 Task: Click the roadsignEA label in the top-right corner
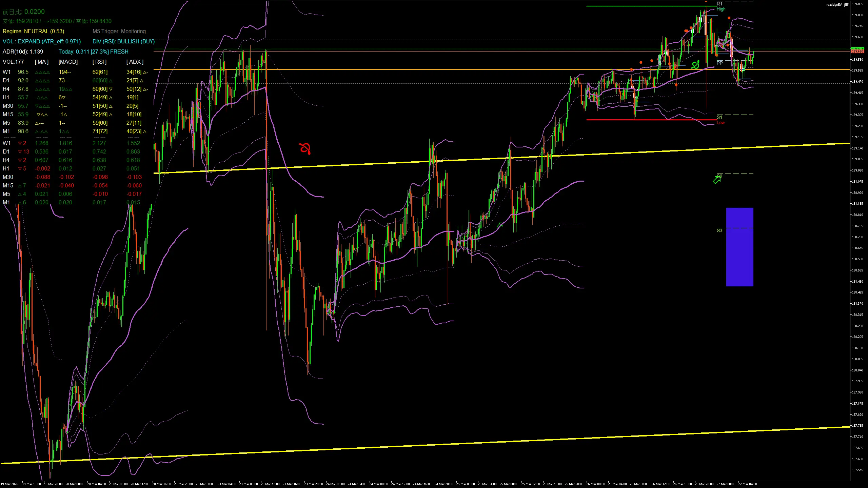[x=835, y=5]
